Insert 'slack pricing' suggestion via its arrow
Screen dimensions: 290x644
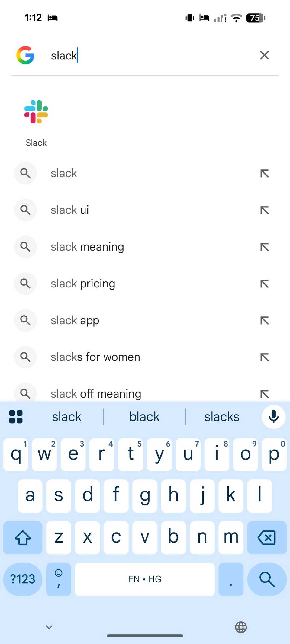264,284
